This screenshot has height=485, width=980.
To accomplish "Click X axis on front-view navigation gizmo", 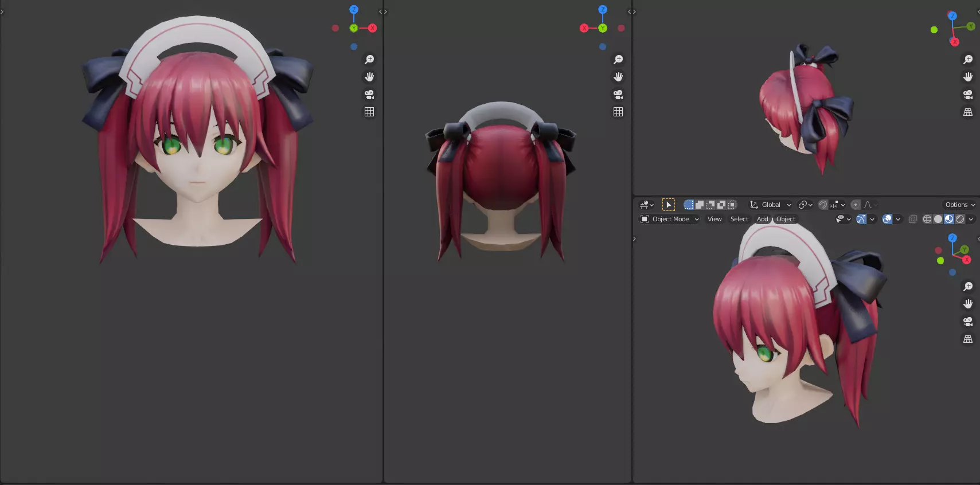I will click(x=372, y=28).
